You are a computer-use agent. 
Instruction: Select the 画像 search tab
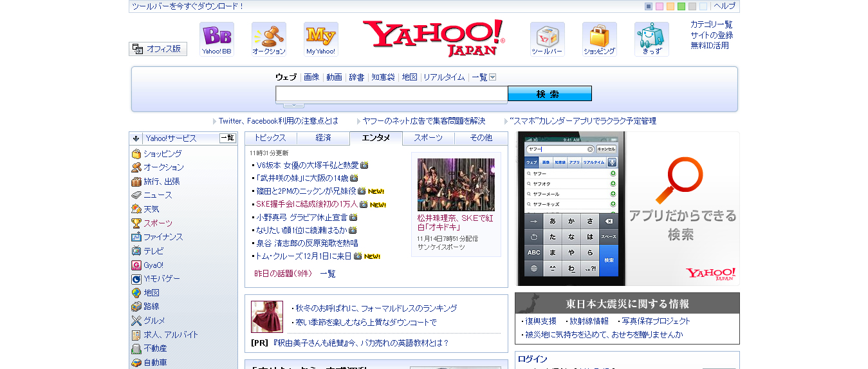coord(311,77)
